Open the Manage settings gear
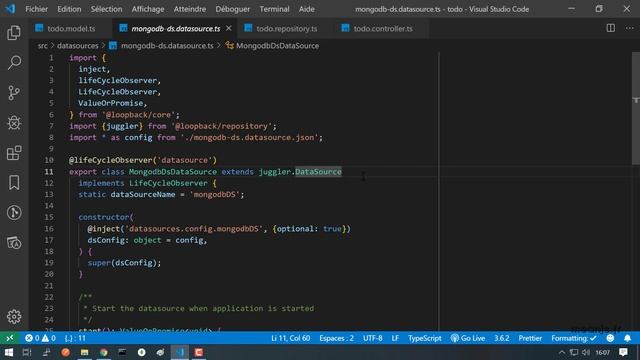Screen dimensions: 640x360 click(x=14, y=316)
